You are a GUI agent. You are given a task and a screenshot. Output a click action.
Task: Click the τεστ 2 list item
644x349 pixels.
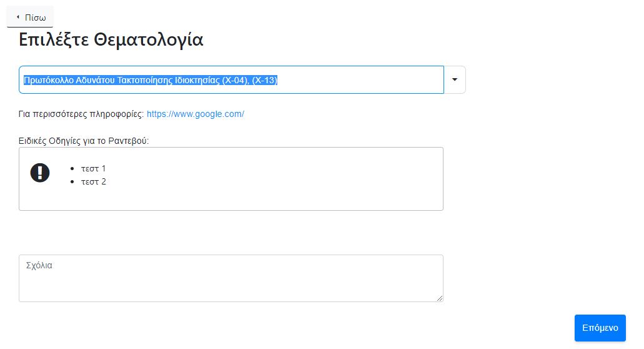coord(94,182)
